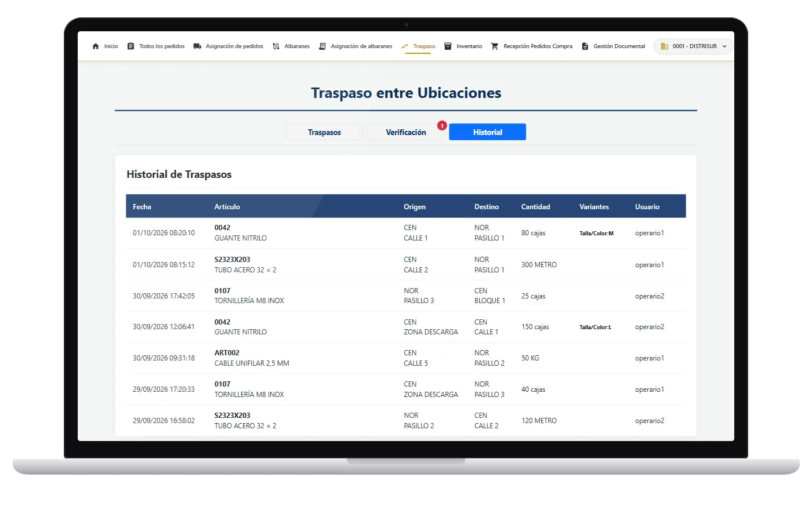812x510 pixels.
Task: Open the Albaranes page link
Action: 297,46
